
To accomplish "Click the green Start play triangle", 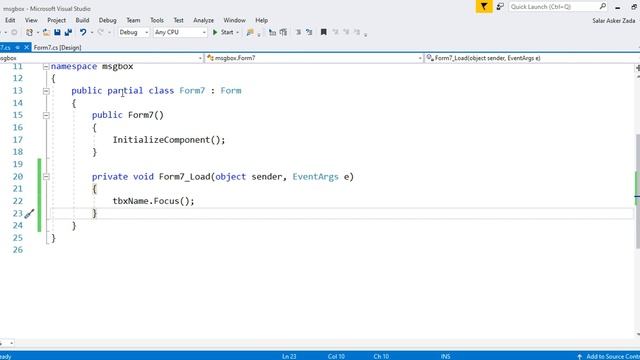I will pyautogui.click(x=215, y=32).
